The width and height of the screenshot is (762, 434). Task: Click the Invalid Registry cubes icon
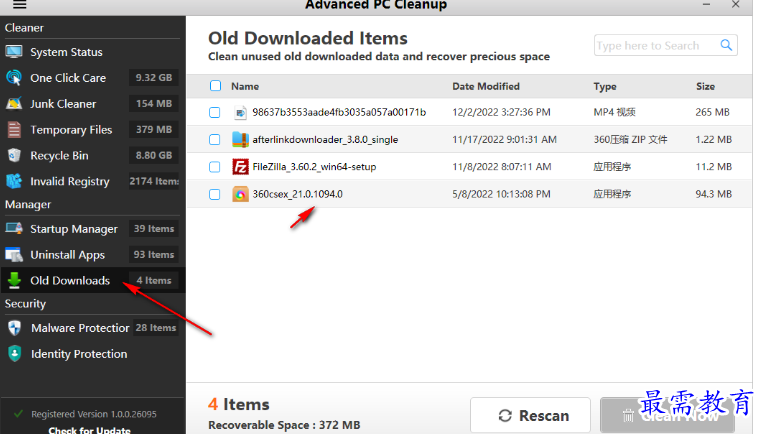(14, 181)
